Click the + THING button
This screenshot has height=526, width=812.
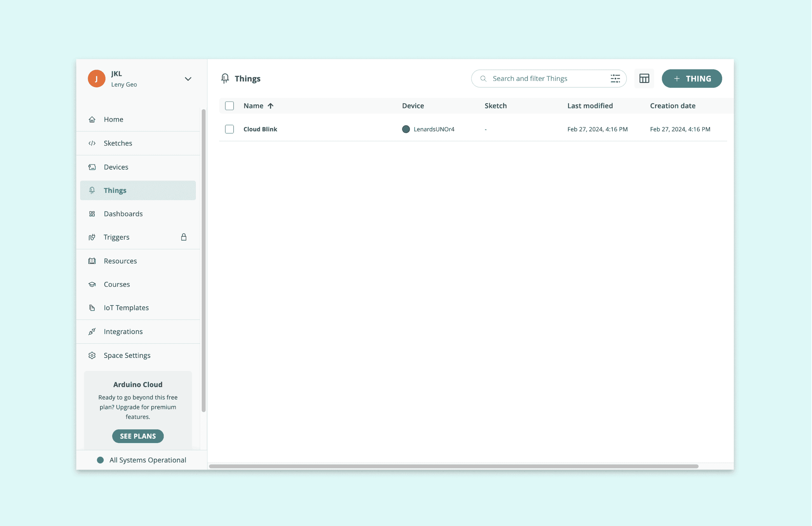692,79
